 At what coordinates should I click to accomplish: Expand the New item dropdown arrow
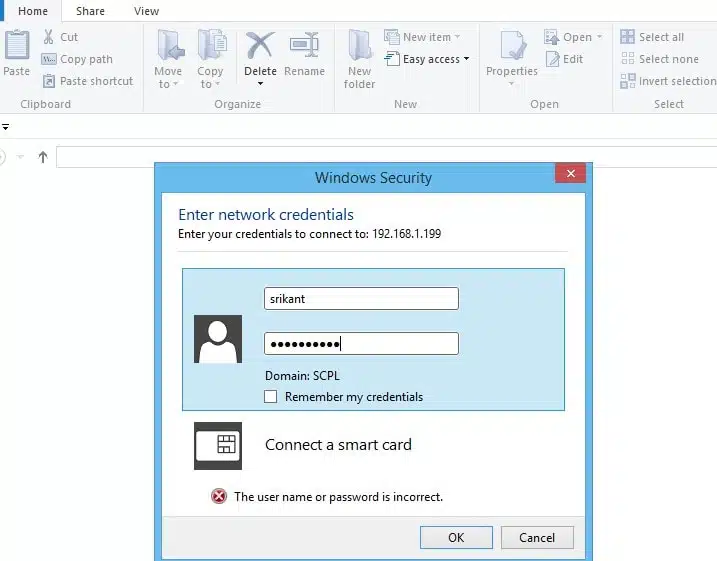pyautogui.click(x=457, y=37)
